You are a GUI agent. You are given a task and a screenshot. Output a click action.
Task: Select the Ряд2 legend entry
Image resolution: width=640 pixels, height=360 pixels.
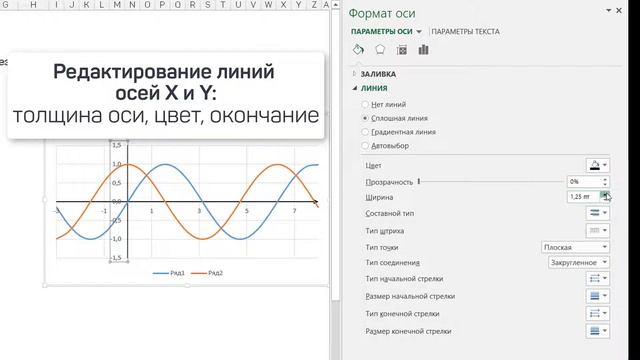tap(207, 273)
